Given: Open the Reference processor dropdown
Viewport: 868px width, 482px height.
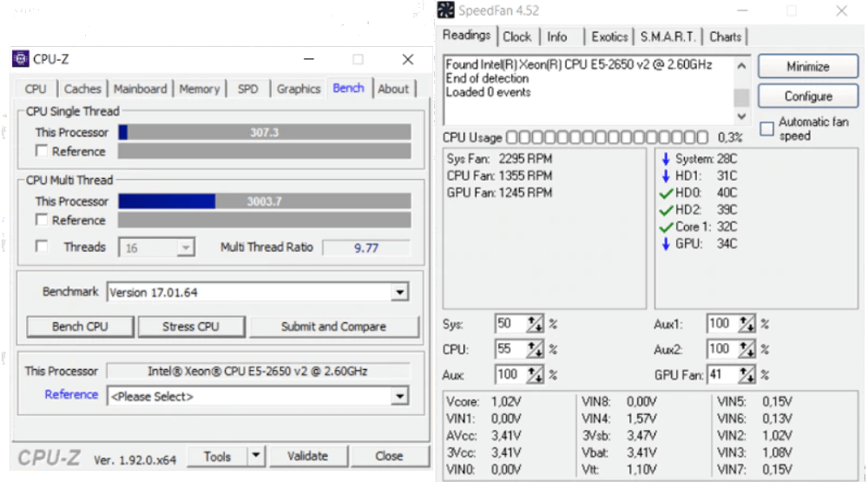Looking at the screenshot, I should (399, 396).
